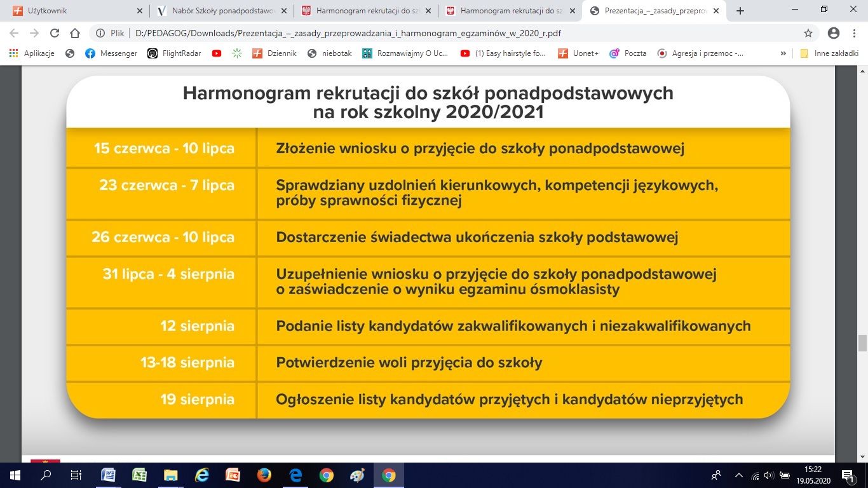Open the Chrome home page button
This screenshot has height=488, width=868.
75,33
